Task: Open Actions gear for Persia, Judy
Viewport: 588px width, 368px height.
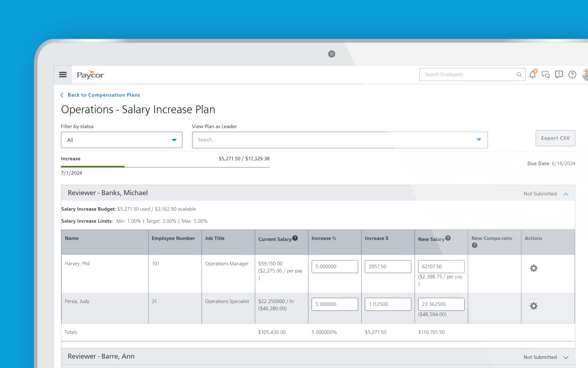Action: 533,306
